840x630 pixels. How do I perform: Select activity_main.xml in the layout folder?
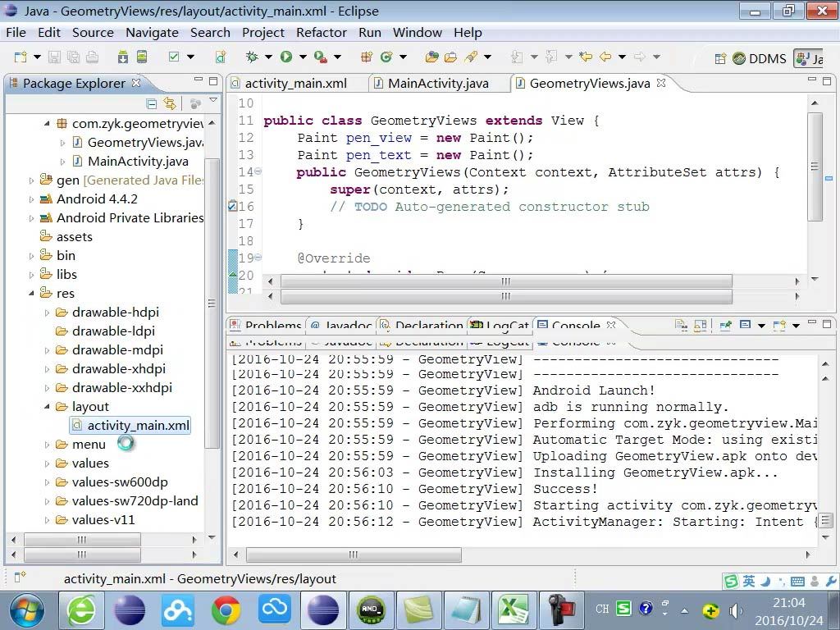pyautogui.click(x=138, y=425)
